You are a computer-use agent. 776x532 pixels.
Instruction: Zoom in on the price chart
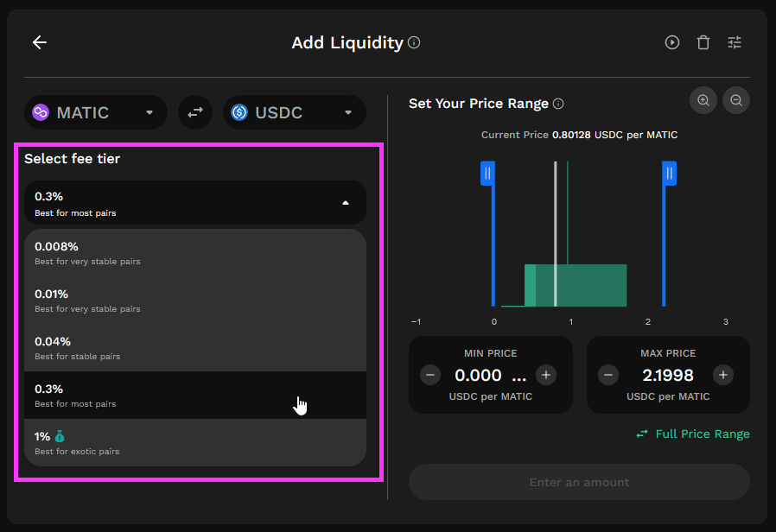(x=703, y=100)
